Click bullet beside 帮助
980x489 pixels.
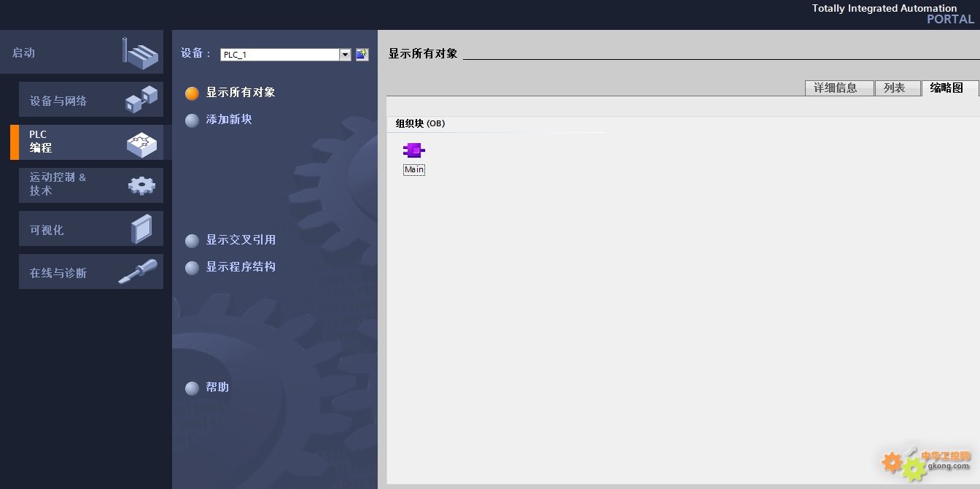click(x=192, y=388)
